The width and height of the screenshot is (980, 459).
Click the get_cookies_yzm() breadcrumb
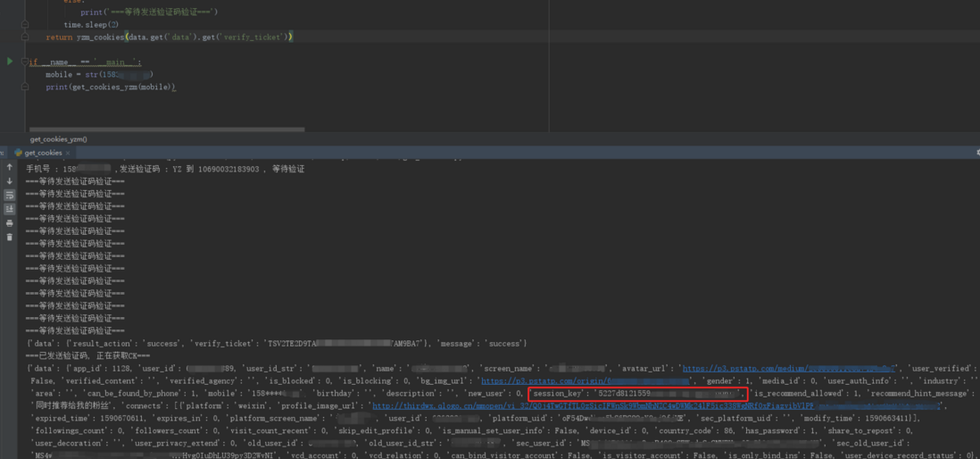coord(58,139)
